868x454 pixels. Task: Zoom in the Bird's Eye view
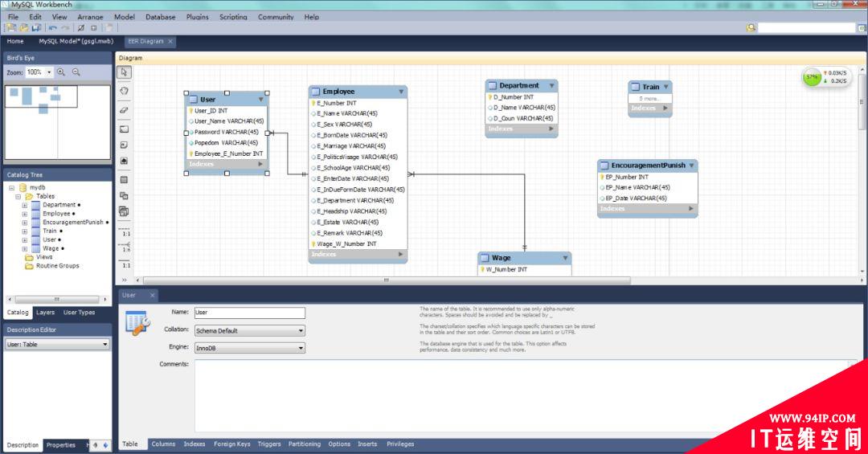[x=61, y=72]
